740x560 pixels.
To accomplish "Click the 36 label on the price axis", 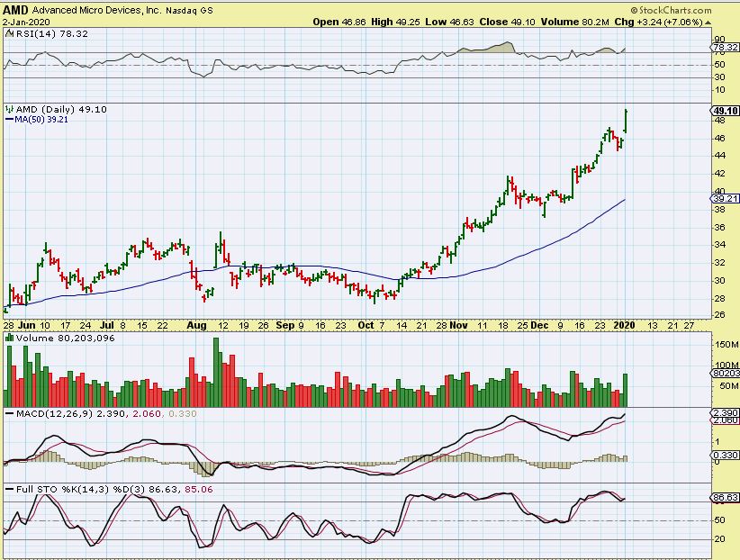I will (719, 227).
